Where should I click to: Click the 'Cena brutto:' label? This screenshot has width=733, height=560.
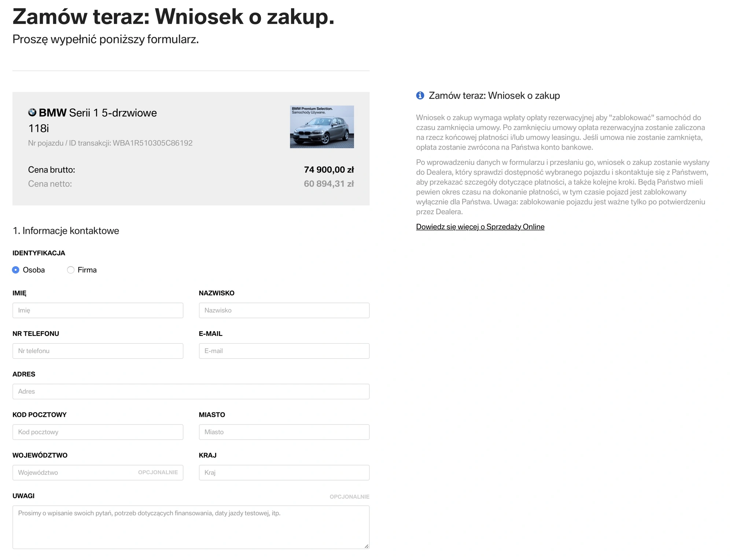click(52, 170)
